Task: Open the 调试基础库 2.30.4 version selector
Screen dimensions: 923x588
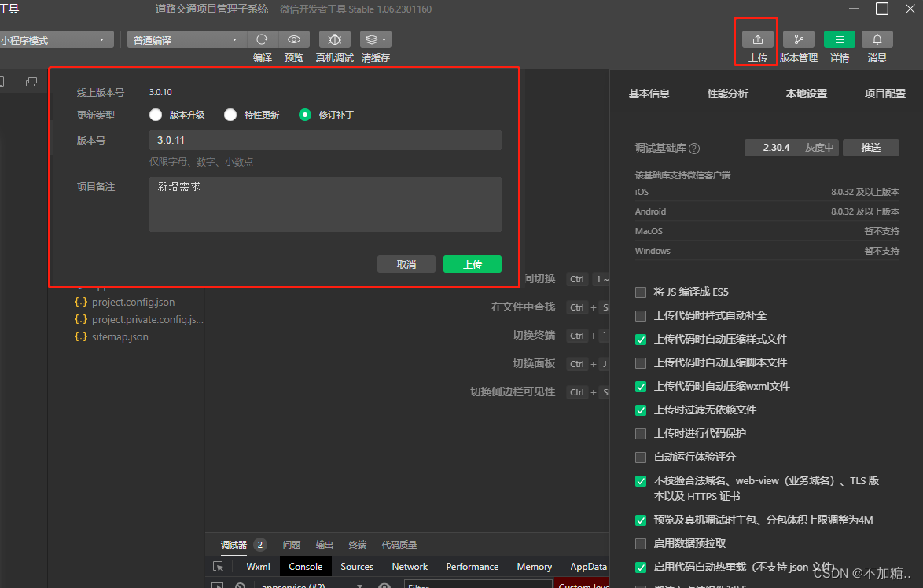Action: point(791,148)
